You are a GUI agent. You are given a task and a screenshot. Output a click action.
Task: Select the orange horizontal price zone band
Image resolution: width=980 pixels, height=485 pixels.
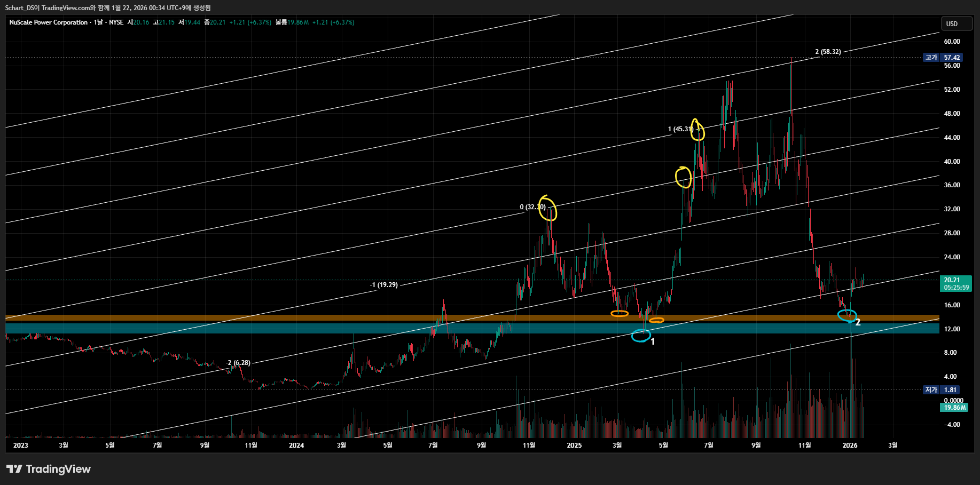click(472, 318)
